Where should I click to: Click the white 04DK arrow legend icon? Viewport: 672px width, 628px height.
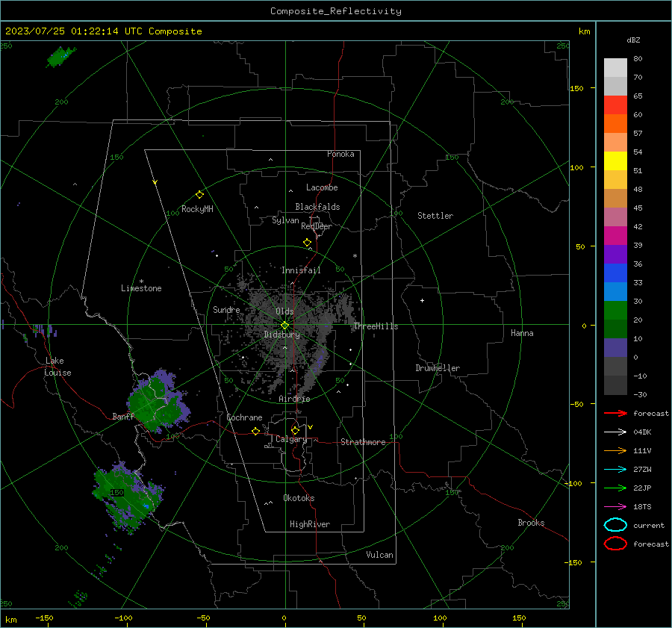(x=615, y=432)
